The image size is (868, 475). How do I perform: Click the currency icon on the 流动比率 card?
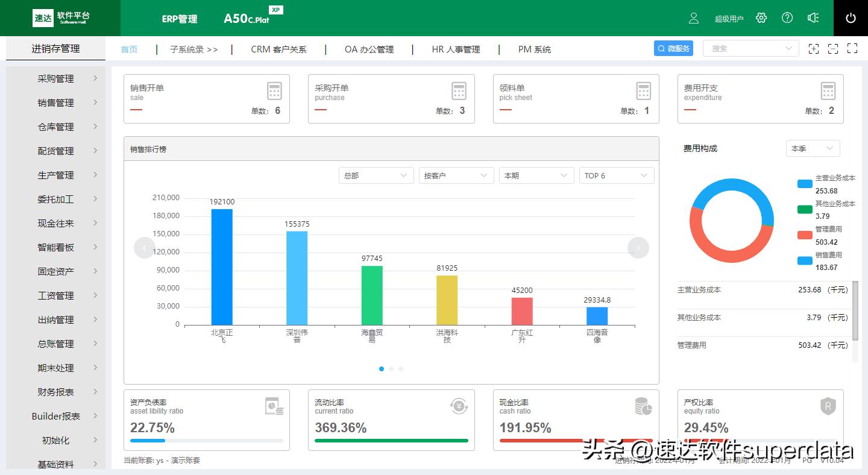click(x=459, y=406)
